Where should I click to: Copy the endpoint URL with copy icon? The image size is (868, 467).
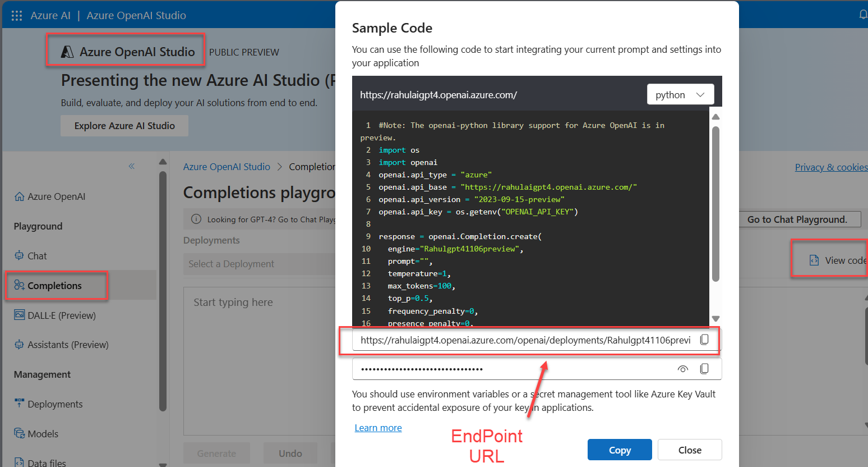(x=704, y=340)
